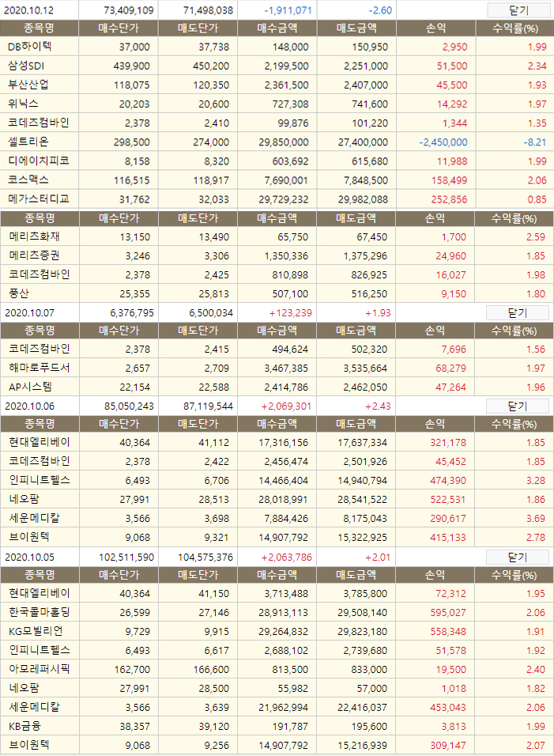Click the 메가스터디교 stock name
This screenshot has height=756, width=554.
[x=39, y=199]
